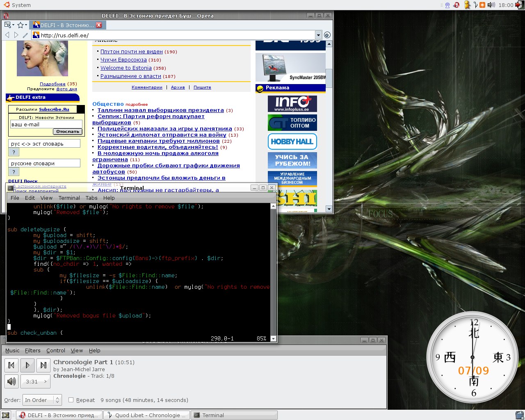
Task: Click the logout door icon in panel
Action: coord(520,5)
